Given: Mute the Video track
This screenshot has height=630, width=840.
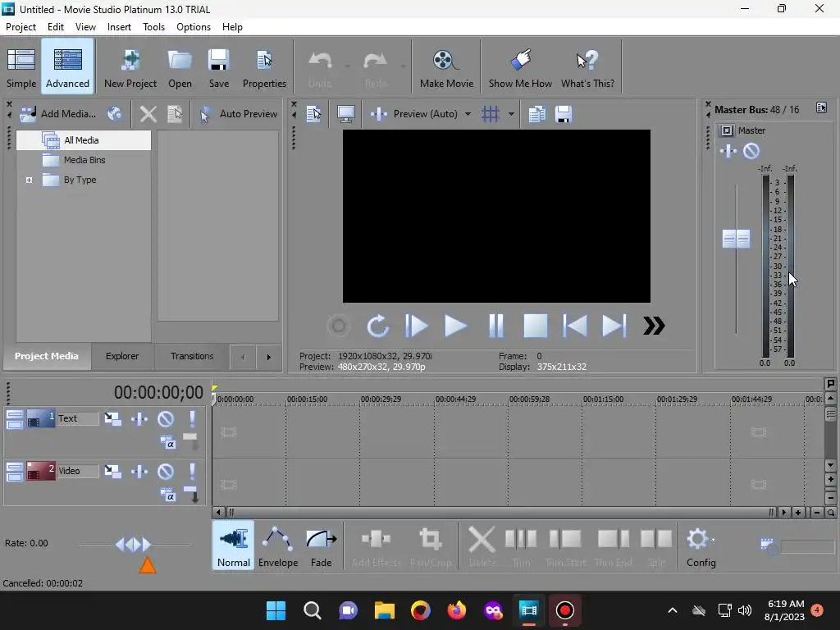Looking at the screenshot, I should click(x=166, y=472).
